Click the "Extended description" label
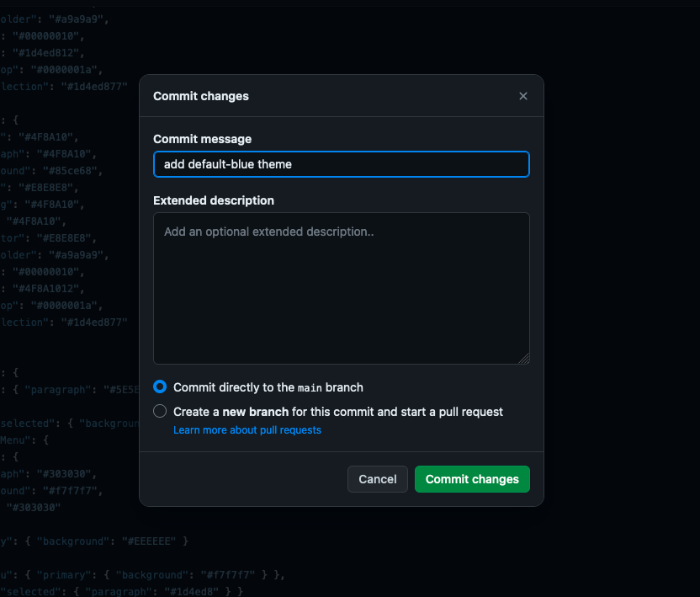The height and width of the screenshot is (597, 700). (x=213, y=200)
